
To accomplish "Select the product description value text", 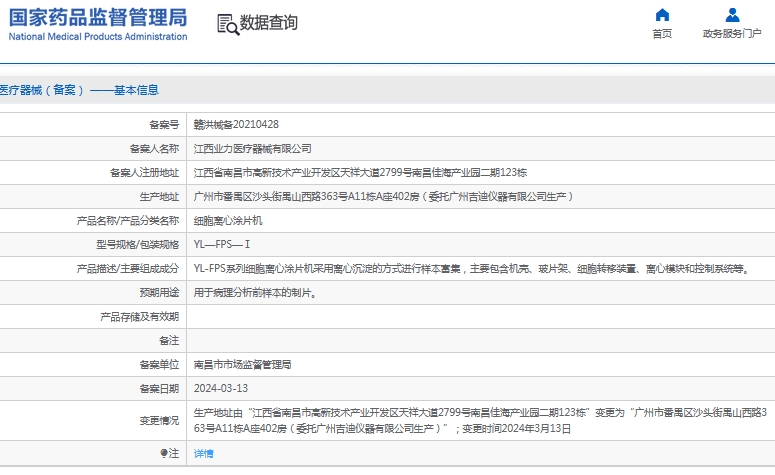I will [473, 269].
